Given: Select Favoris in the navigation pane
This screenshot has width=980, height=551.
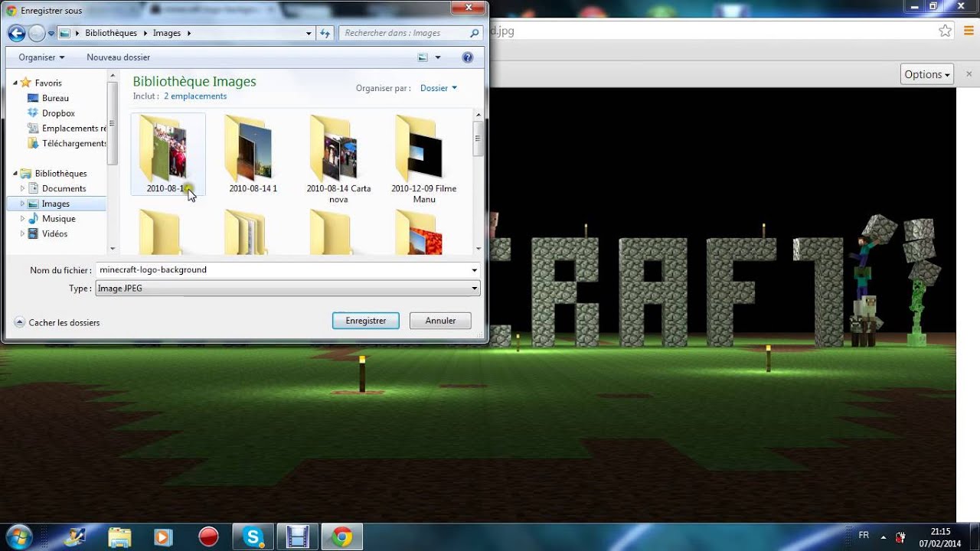Looking at the screenshot, I should 48,83.
